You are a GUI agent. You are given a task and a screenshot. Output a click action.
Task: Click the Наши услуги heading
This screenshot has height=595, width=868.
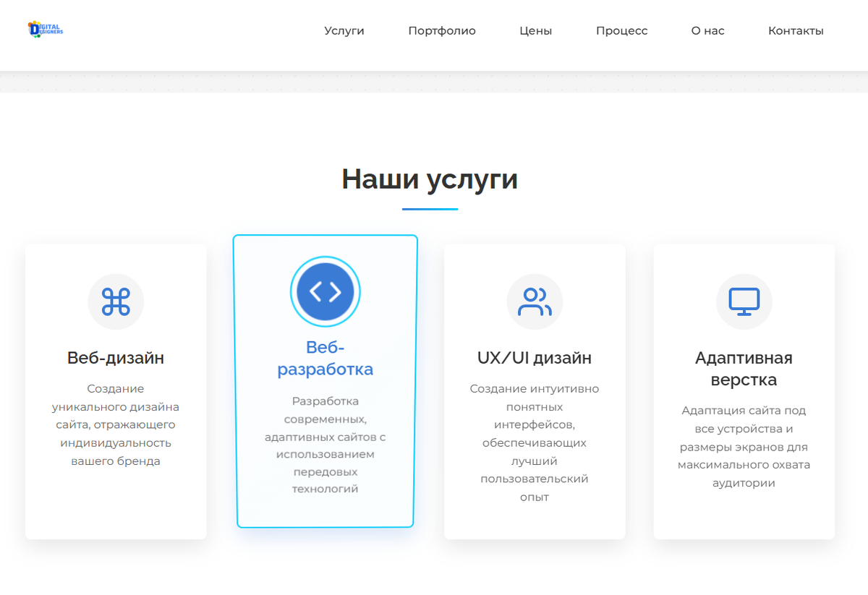pos(430,179)
